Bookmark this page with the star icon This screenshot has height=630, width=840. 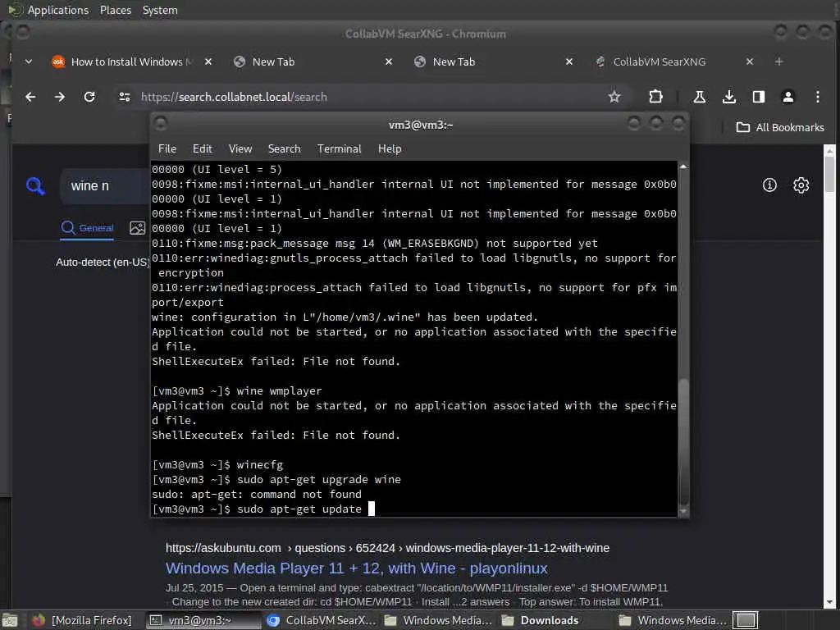point(614,97)
